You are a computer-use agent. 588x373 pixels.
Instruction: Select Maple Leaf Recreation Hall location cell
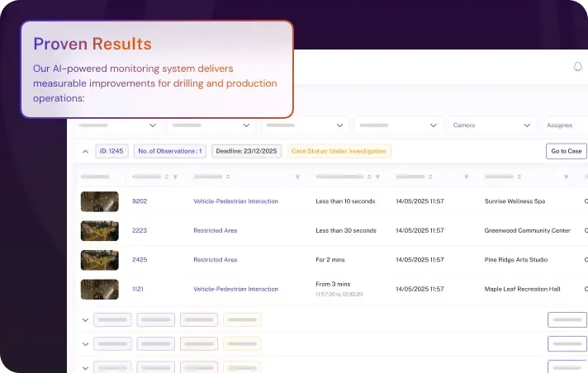[x=523, y=289]
